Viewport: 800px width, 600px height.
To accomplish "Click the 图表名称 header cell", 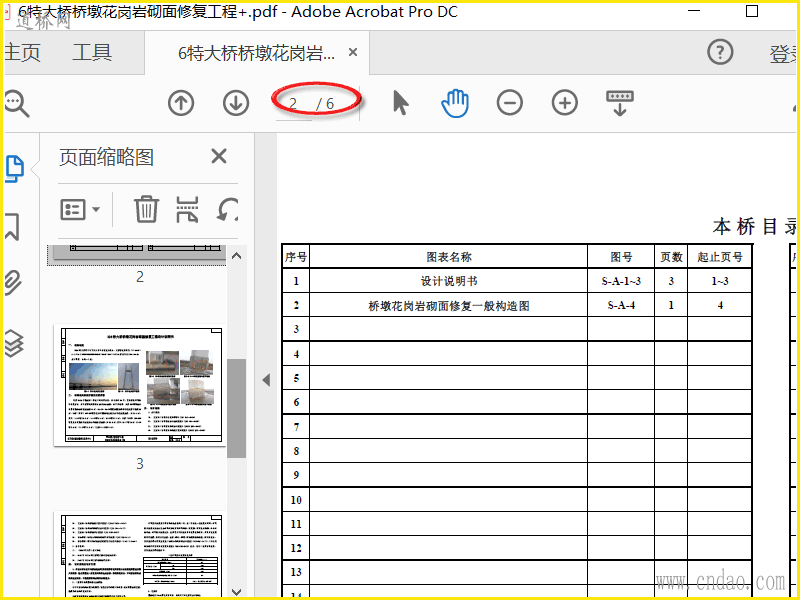I will [x=448, y=257].
